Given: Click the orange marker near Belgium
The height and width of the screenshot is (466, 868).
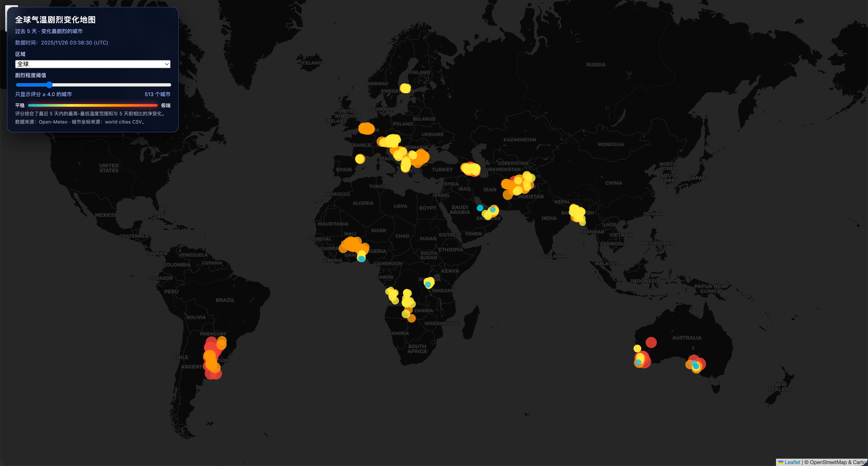Looking at the screenshot, I should tap(366, 128).
